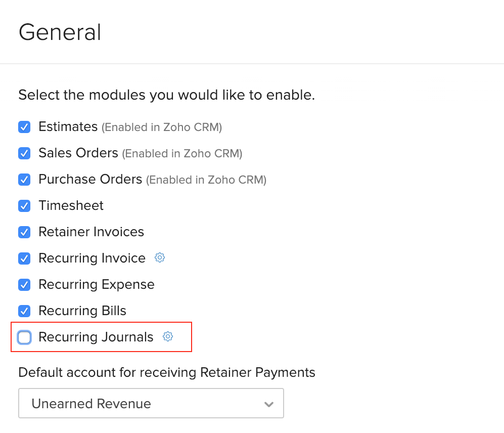
Task: Uncheck the Timesheet module checkbox
Action: (x=24, y=206)
